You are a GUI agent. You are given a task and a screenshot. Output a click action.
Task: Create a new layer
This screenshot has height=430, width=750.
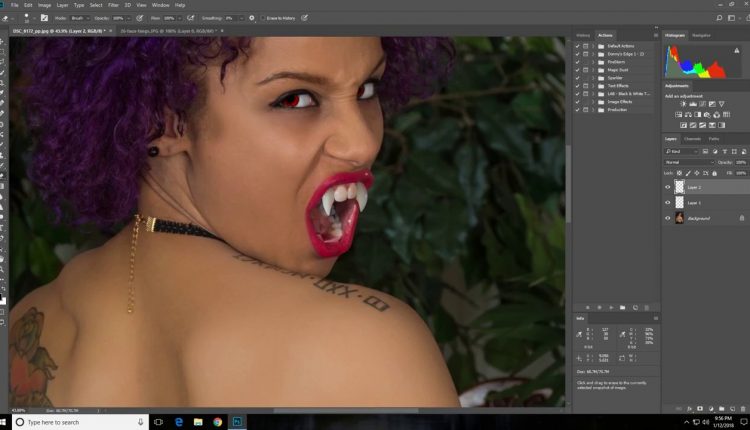coord(732,409)
